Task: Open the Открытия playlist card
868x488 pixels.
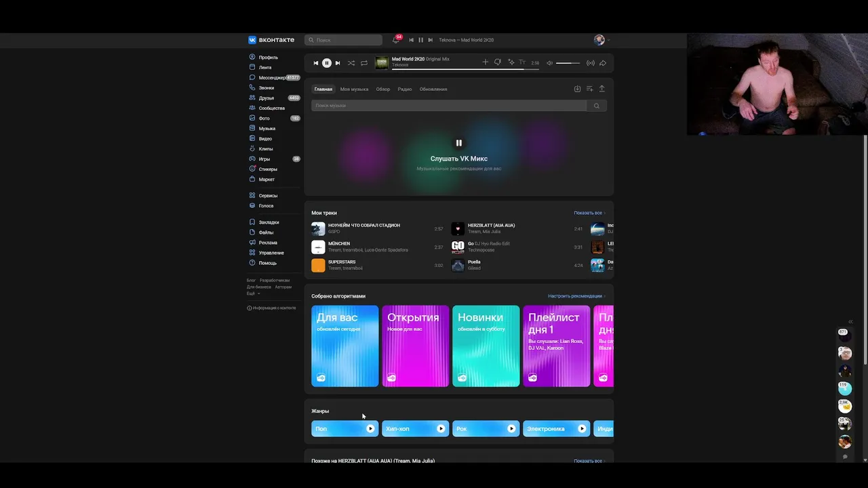Action: point(416,346)
